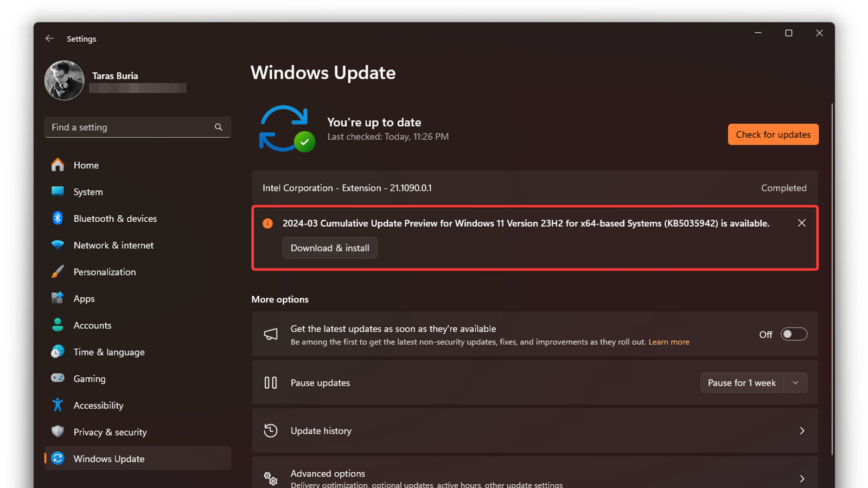Click Check for updates button
This screenshot has width=868, height=488.
click(x=773, y=134)
